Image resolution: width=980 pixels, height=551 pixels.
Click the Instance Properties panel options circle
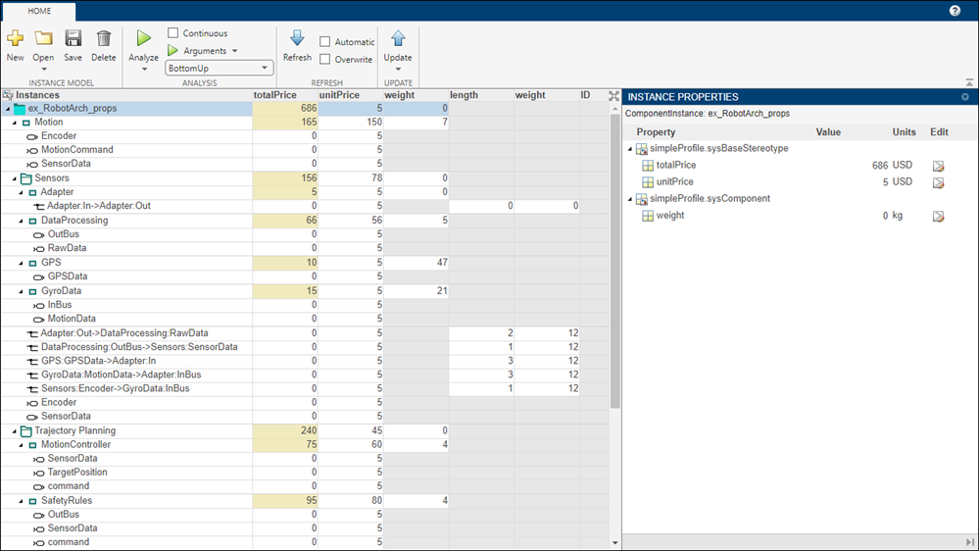(965, 97)
